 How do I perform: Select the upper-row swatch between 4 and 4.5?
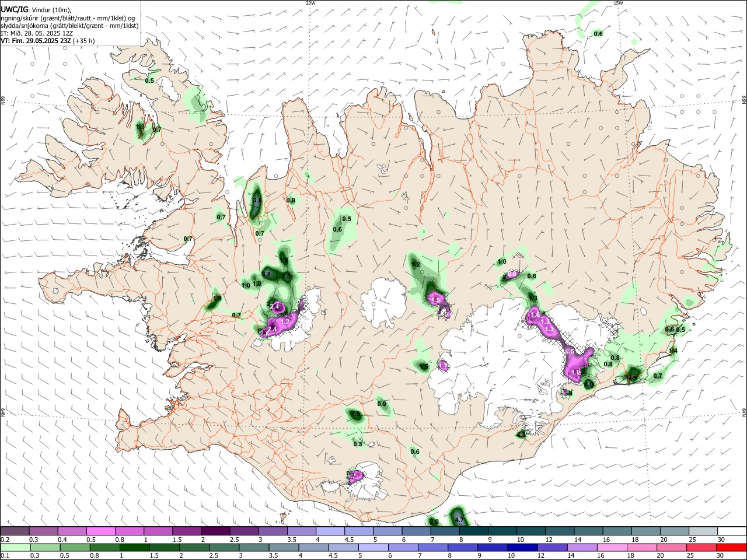329,531
